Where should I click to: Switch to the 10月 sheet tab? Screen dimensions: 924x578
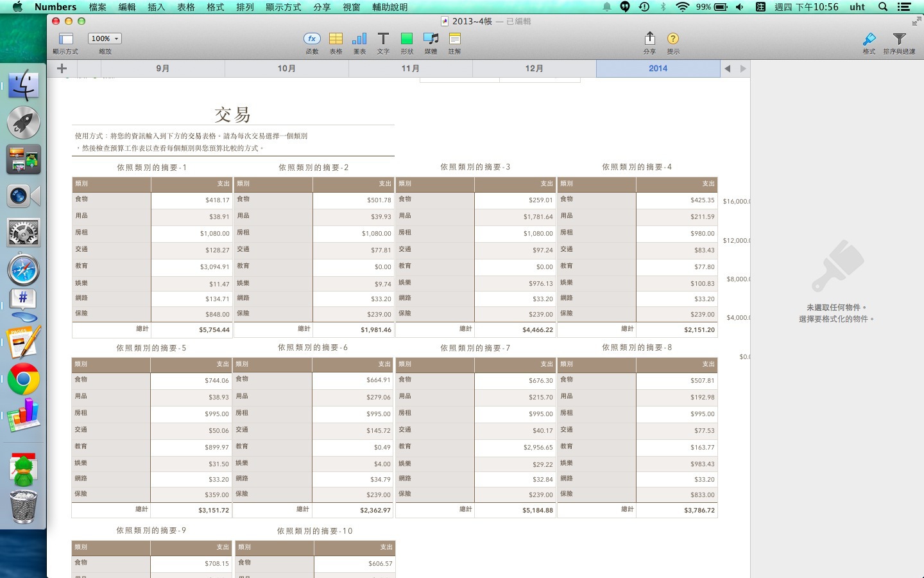pos(287,69)
